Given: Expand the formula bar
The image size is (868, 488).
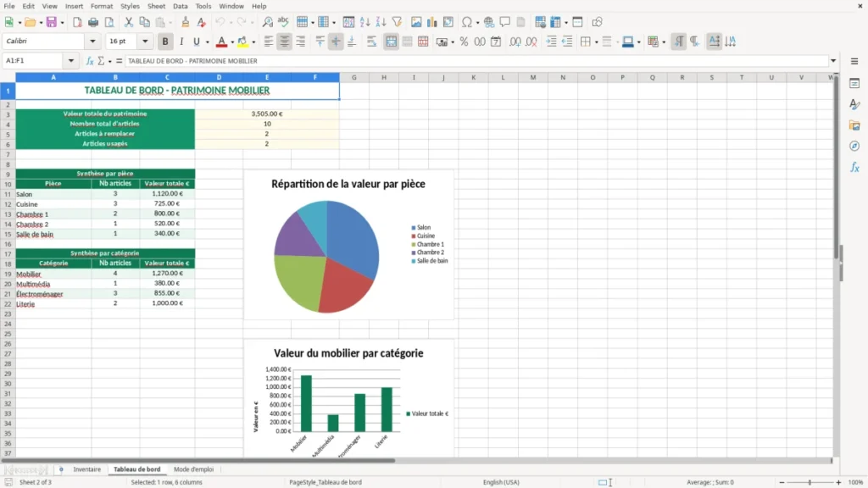Looking at the screenshot, I should (833, 61).
